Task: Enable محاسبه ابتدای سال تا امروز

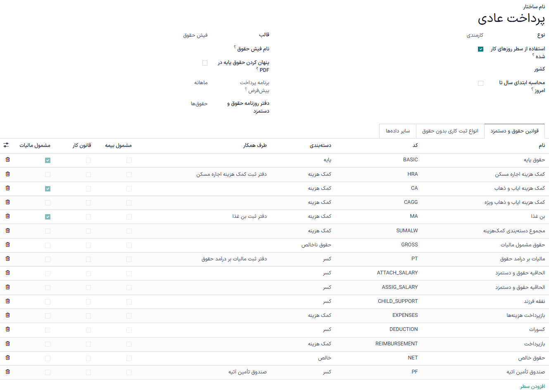Action: (x=480, y=83)
